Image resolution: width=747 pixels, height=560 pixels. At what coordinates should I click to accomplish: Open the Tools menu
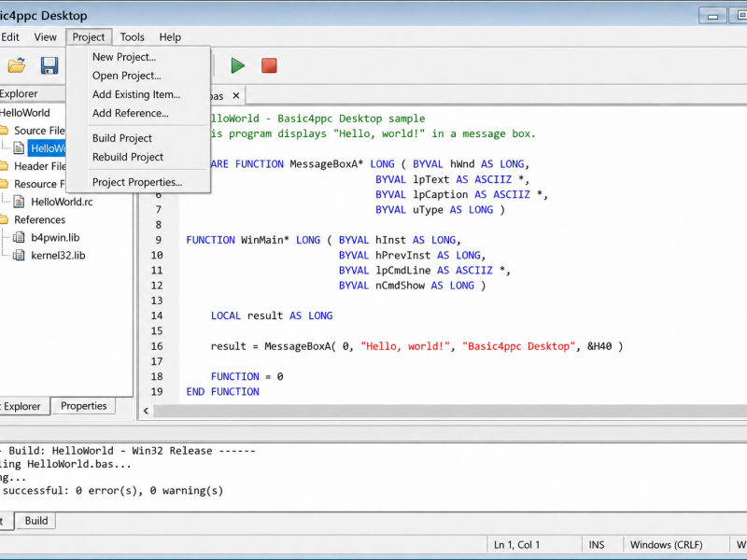pyautogui.click(x=132, y=37)
